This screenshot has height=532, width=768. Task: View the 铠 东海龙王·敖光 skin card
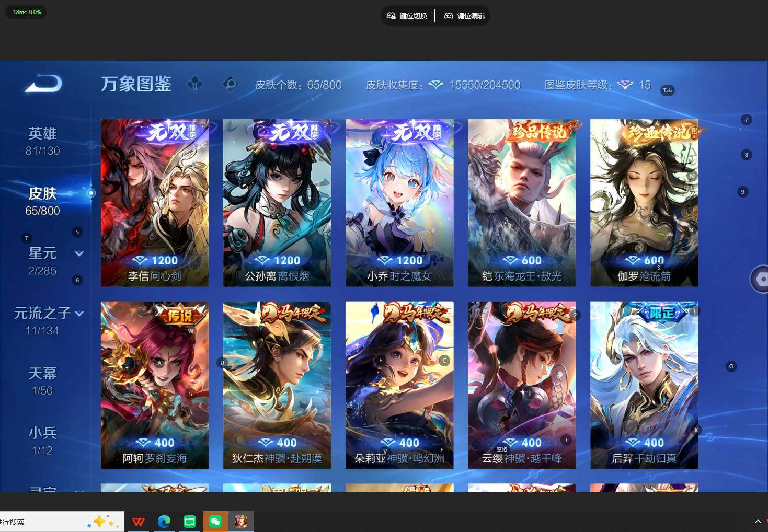[x=522, y=203]
